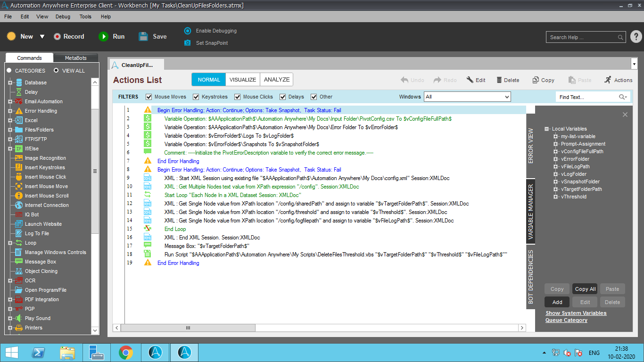
Task: Expand the my-list-variable node
Action: click(x=556, y=136)
